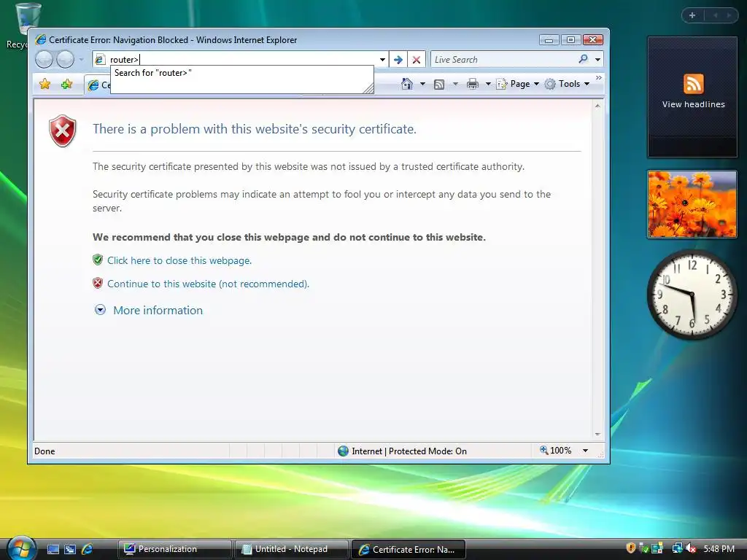This screenshot has width=747, height=560.
Task: Click the analog clock gadget
Action: 692,295
